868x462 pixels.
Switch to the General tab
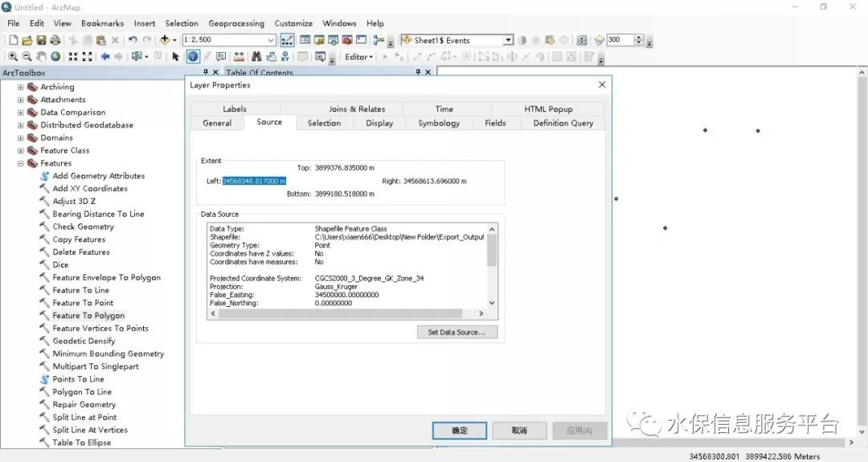(217, 123)
